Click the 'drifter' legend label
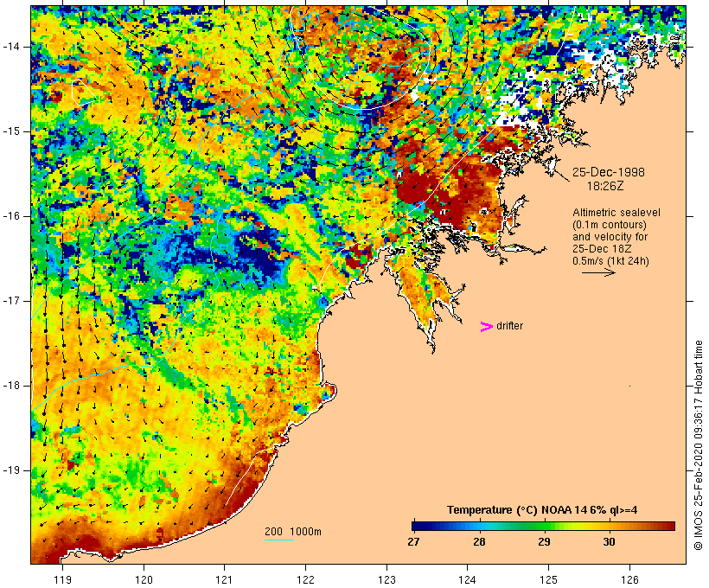The width and height of the screenshot is (709, 588). click(x=509, y=326)
